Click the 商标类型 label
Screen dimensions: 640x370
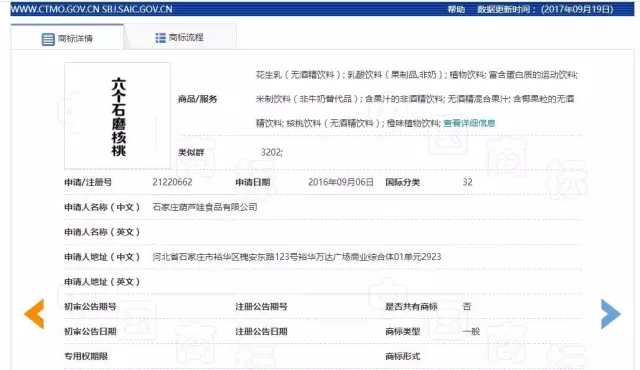pos(402,331)
